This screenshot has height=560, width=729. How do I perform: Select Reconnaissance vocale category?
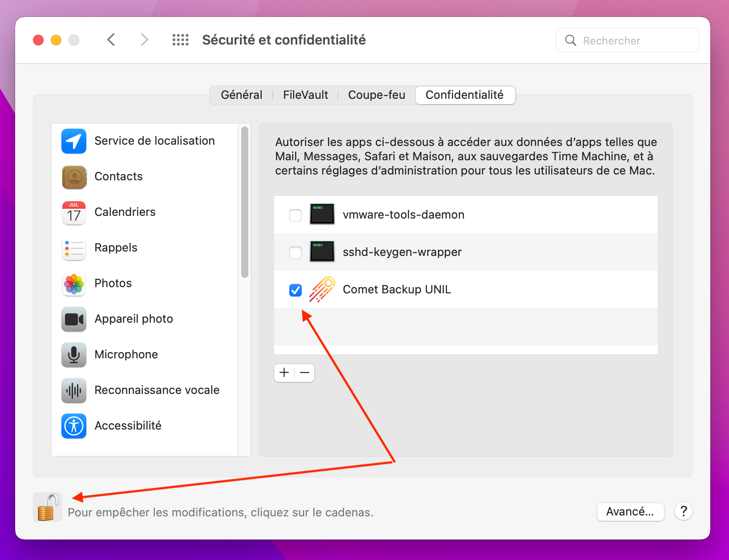click(157, 390)
